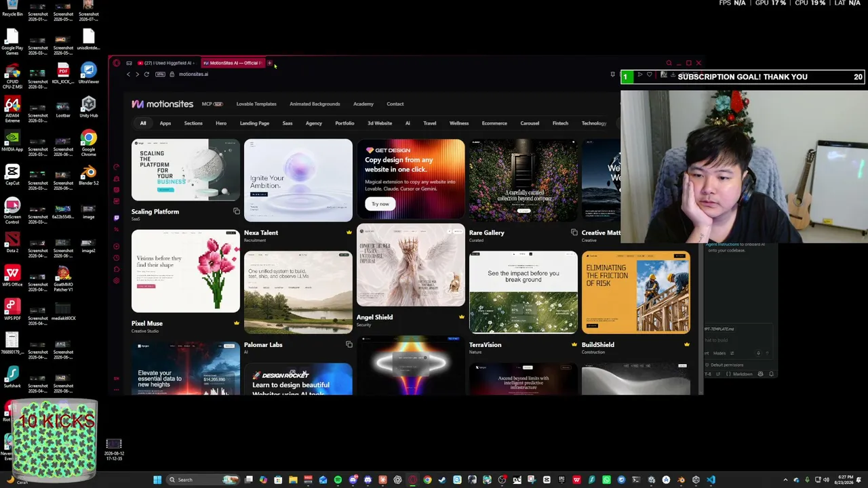
Task: Open the BuildShield template thumbnail
Action: coord(636,292)
